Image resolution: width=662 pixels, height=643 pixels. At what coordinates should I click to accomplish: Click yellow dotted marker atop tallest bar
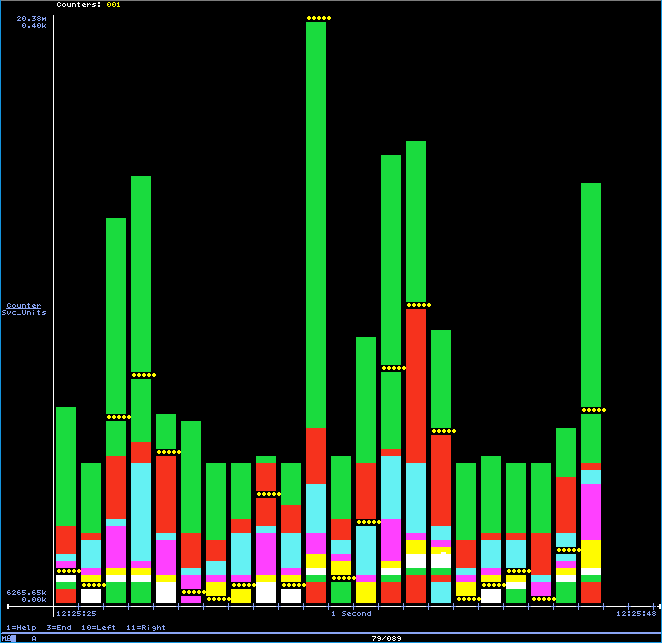coord(318,18)
